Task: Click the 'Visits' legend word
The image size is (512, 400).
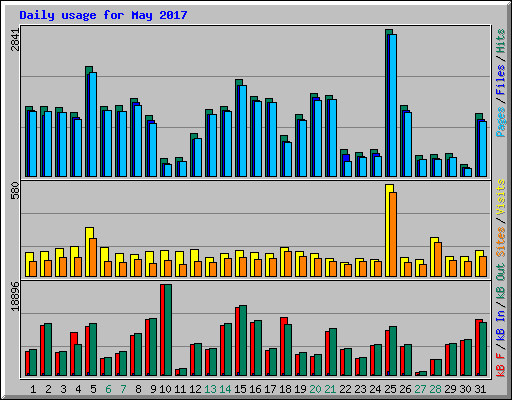Action: (x=500, y=197)
